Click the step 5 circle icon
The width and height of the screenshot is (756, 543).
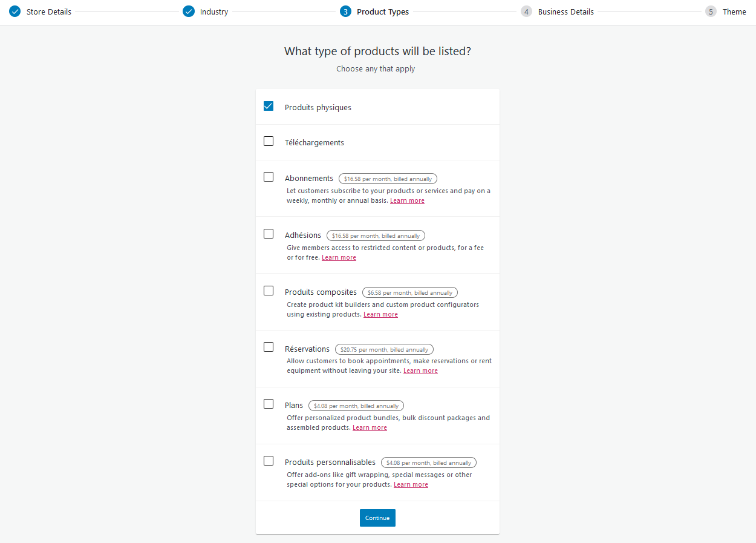(711, 11)
